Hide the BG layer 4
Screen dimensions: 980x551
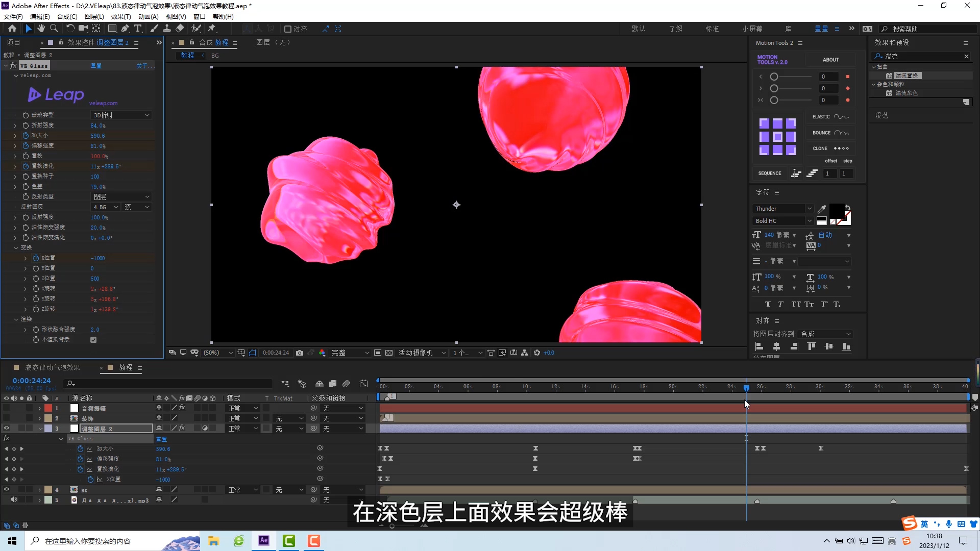(7, 490)
